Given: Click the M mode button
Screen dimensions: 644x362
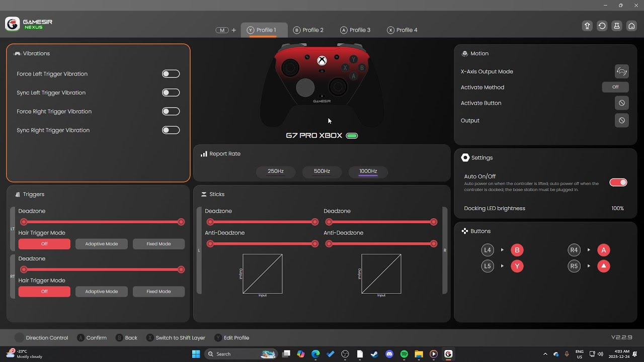Looking at the screenshot, I should point(222,30).
